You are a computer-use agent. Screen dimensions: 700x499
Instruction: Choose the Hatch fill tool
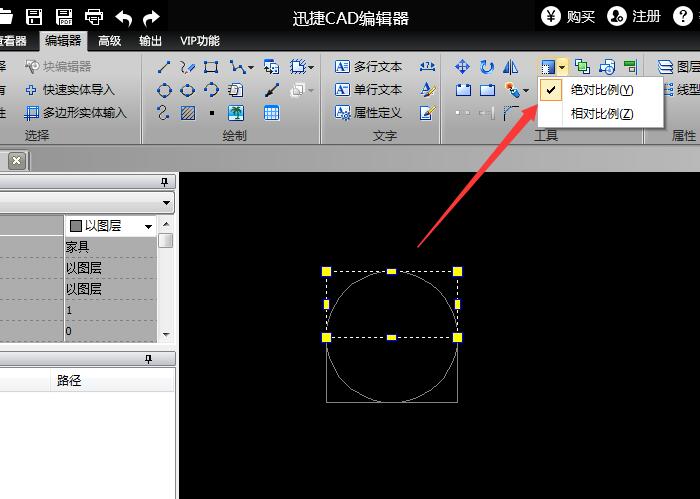[x=188, y=113]
